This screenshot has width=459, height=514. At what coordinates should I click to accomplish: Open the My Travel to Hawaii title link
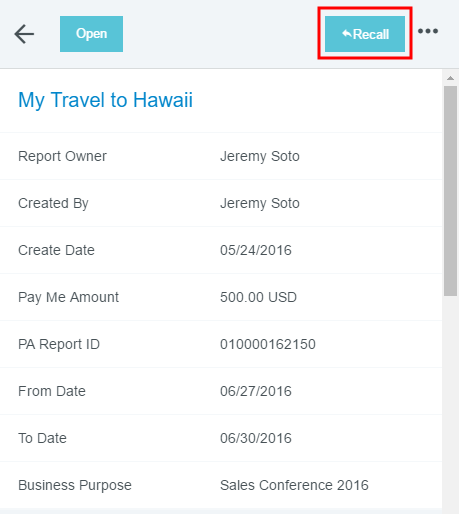pyautogui.click(x=105, y=100)
